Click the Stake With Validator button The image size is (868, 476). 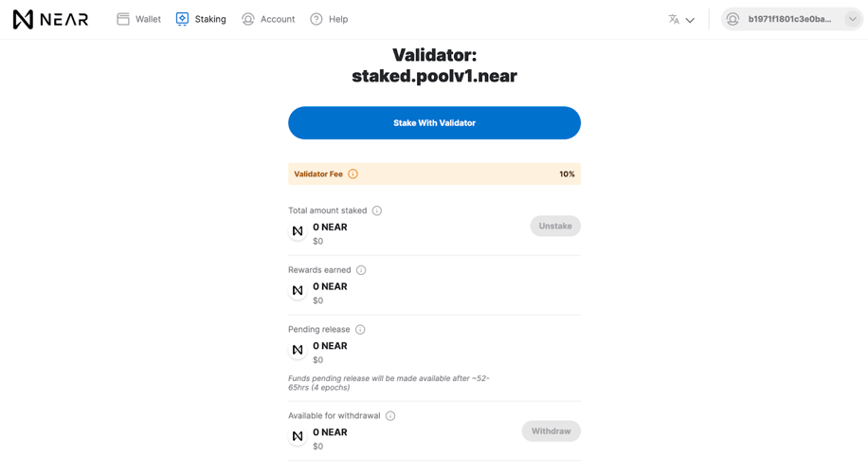click(435, 123)
